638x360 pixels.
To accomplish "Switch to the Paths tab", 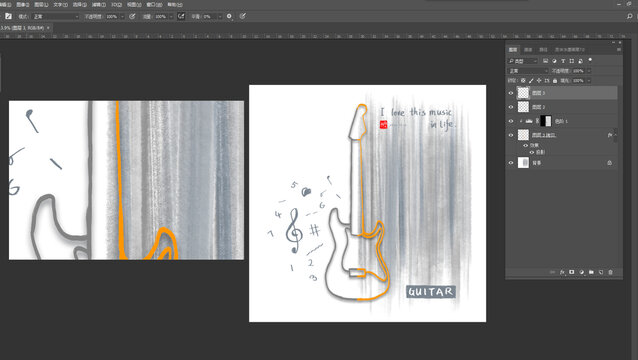I will click(543, 50).
